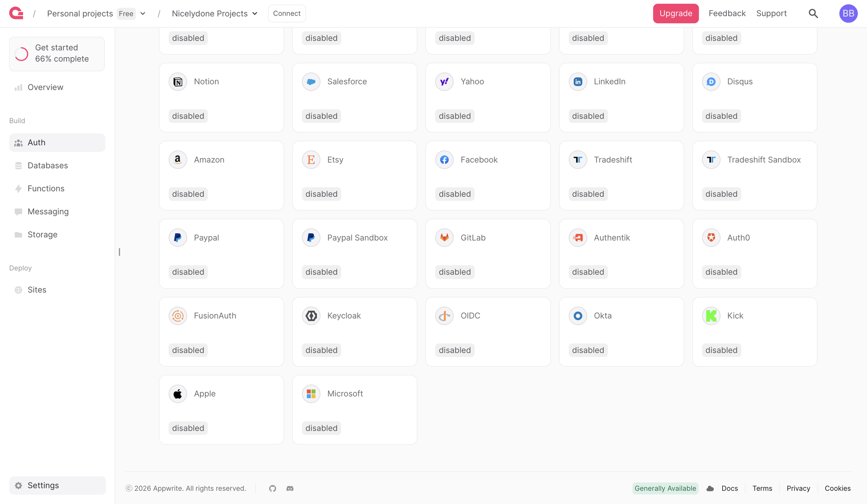Click the Connect button
This screenshot has width=867, height=504.
point(287,13)
